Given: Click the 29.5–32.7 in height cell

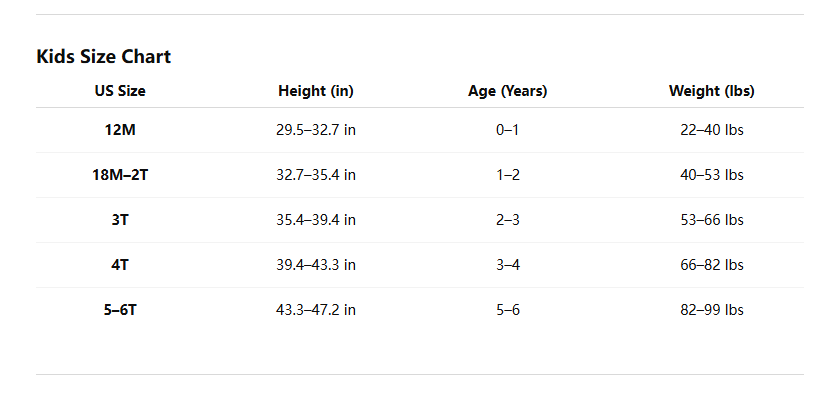Looking at the screenshot, I should coord(316,130).
